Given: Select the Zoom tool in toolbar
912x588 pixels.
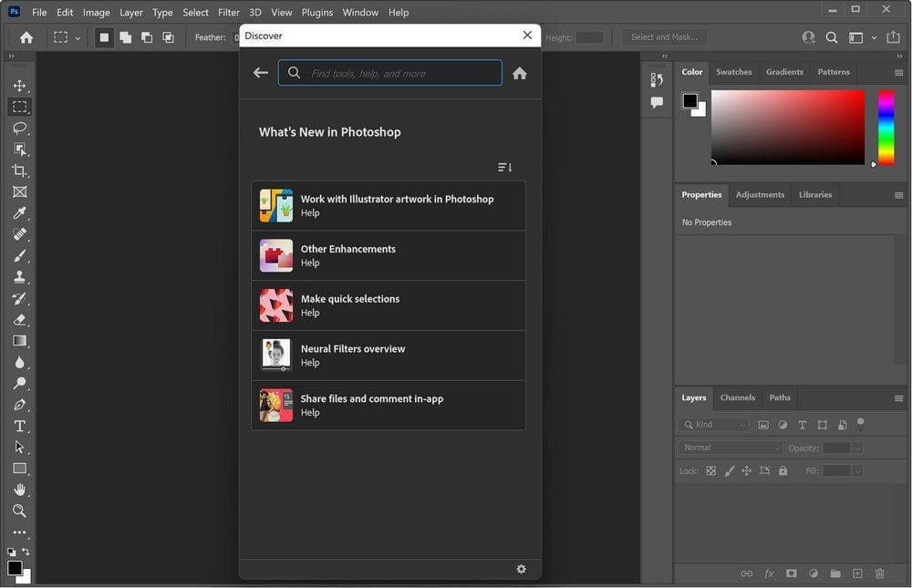Looking at the screenshot, I should (20, 511).
